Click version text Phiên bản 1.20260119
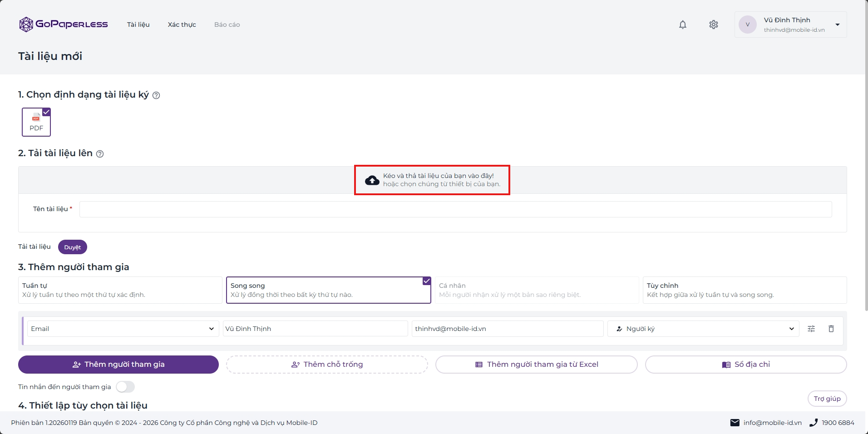 [x=44, y=423]
